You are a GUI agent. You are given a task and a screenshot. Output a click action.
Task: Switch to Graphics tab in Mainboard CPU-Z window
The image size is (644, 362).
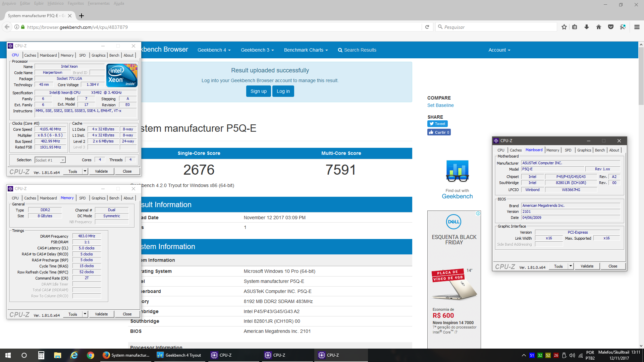(584, 150)
